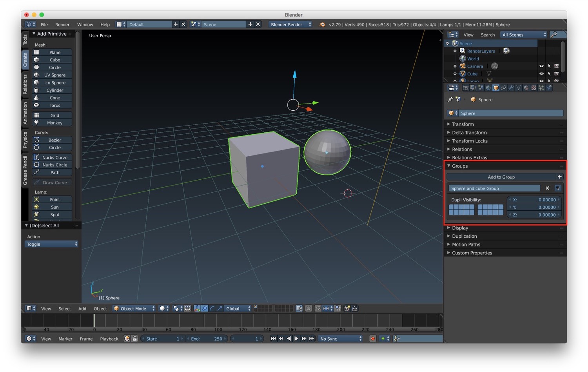
Task: Open the File menu
Action: coord(44,24)
